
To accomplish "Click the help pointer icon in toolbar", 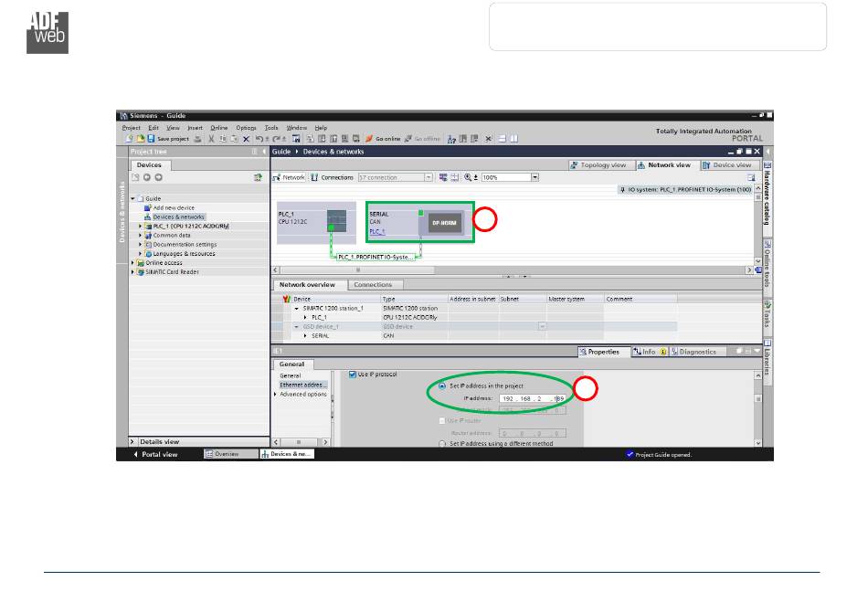I will [451, 139].
